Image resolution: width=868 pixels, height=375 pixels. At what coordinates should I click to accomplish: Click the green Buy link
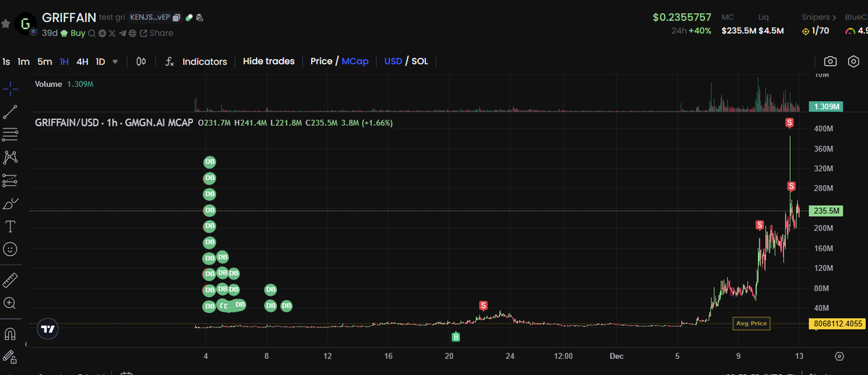[x=77, y=33]
